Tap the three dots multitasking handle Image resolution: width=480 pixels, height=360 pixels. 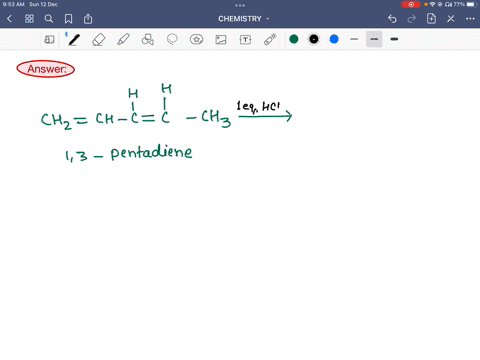240,5
